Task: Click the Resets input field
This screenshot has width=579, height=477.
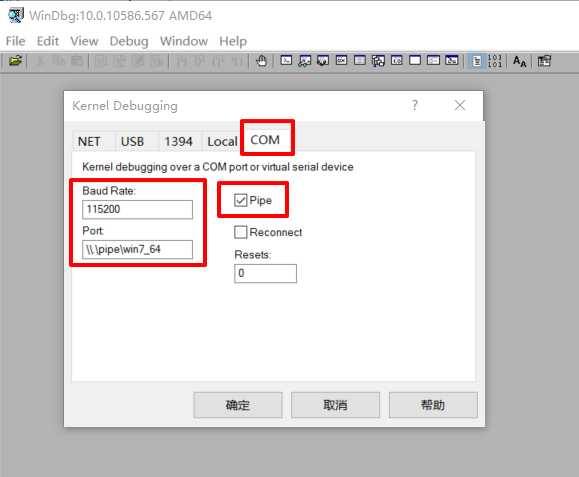Action: [x=265, y=274]
